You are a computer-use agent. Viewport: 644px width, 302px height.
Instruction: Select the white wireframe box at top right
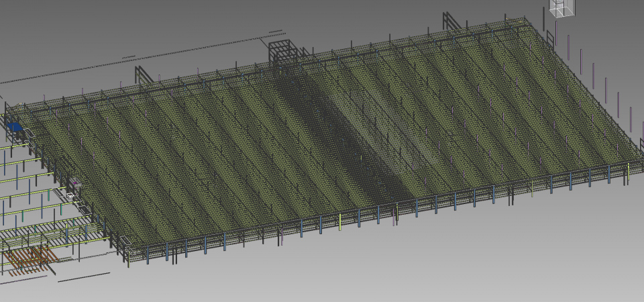(561, 7)
